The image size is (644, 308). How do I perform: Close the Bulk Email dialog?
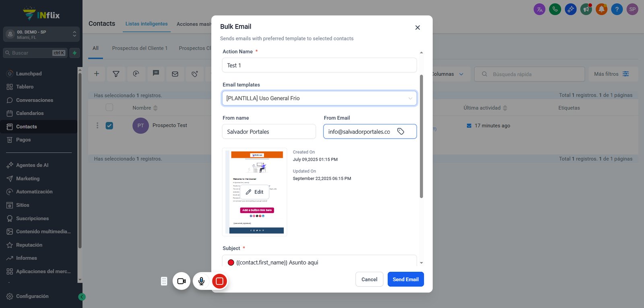click(x=417, y=27)
